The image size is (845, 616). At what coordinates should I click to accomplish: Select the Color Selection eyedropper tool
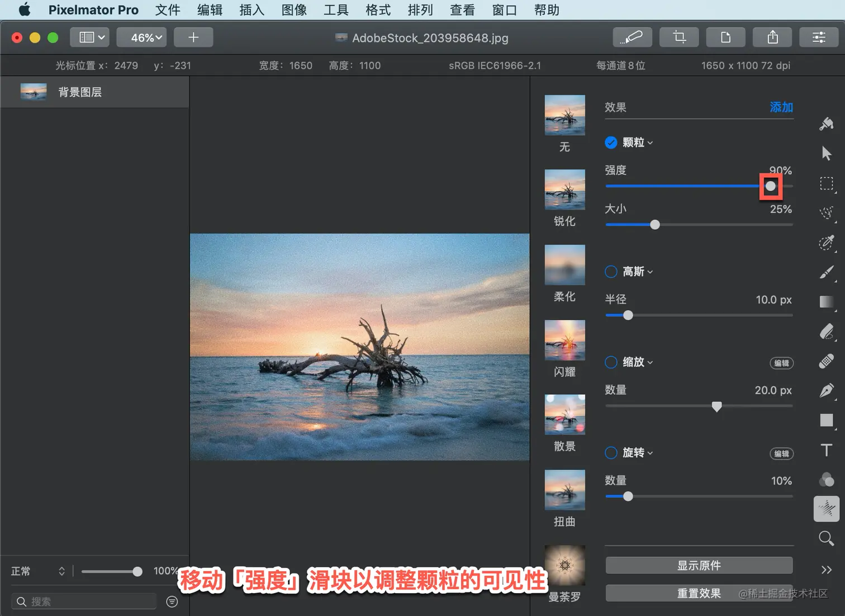tap(827, 243)
